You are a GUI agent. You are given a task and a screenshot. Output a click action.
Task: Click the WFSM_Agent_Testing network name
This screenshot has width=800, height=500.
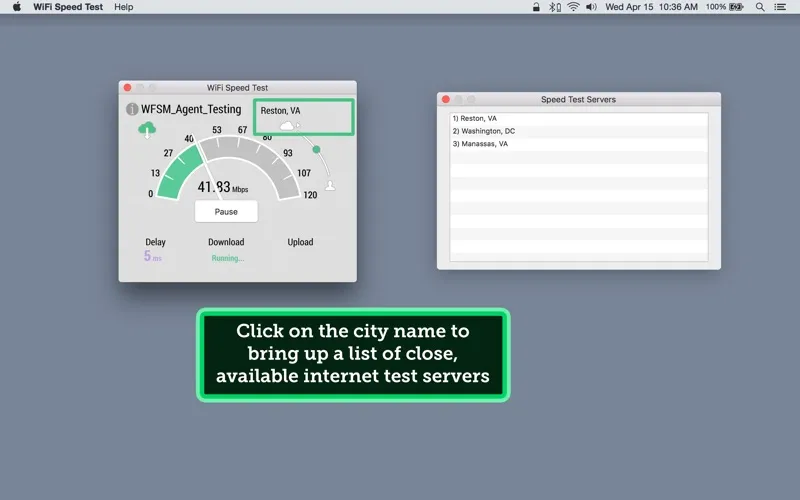pyautogui.click(x=191, y=109)
